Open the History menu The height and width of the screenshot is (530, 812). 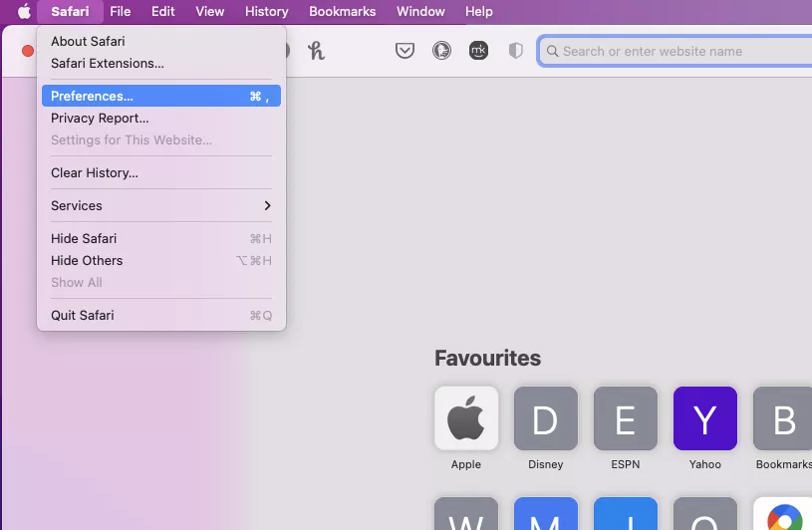point(266,12)
